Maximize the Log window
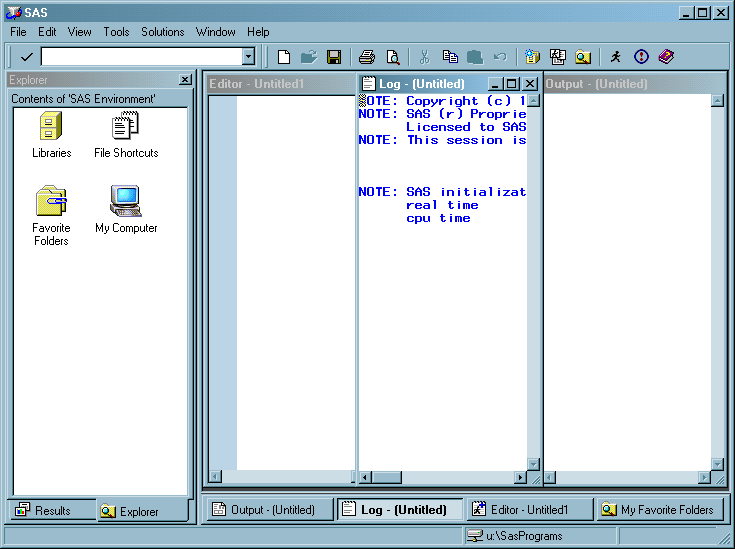This screenshot has width=735, height=549. (512, 84)
